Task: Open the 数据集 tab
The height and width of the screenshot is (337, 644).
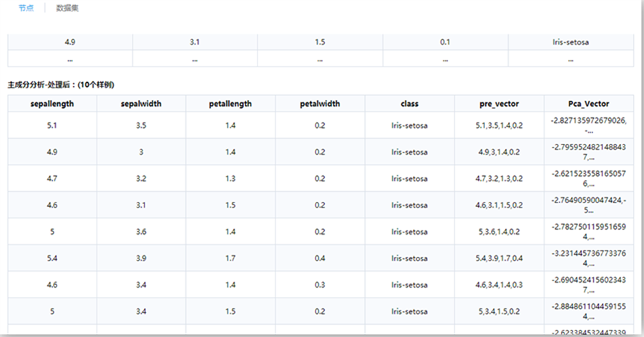Action: [x=67, y=8]
